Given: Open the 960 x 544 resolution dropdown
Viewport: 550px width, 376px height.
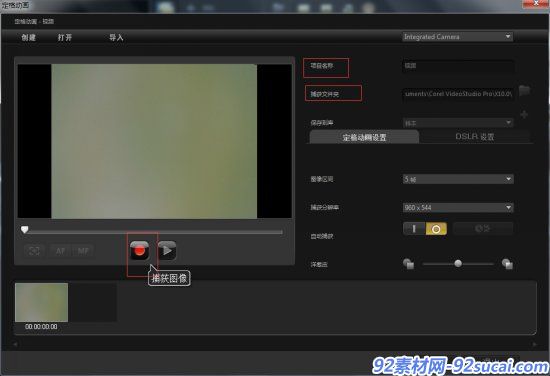Looking at the screenshot, I should [458, 208].
